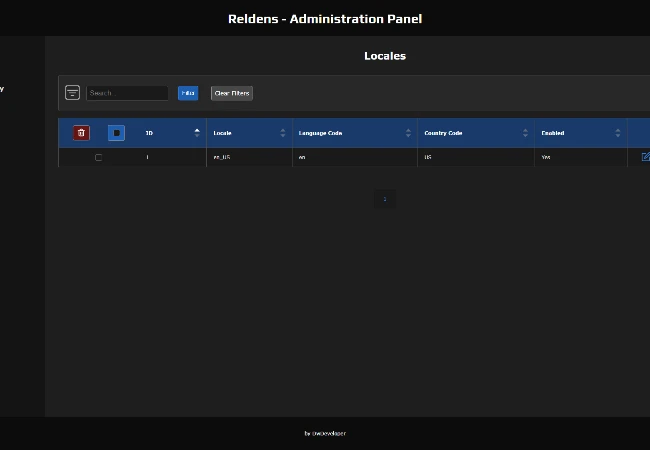650x450 pixels.
Task: Toggle the blue select-all box in header
Action: [x=116, y=133]
